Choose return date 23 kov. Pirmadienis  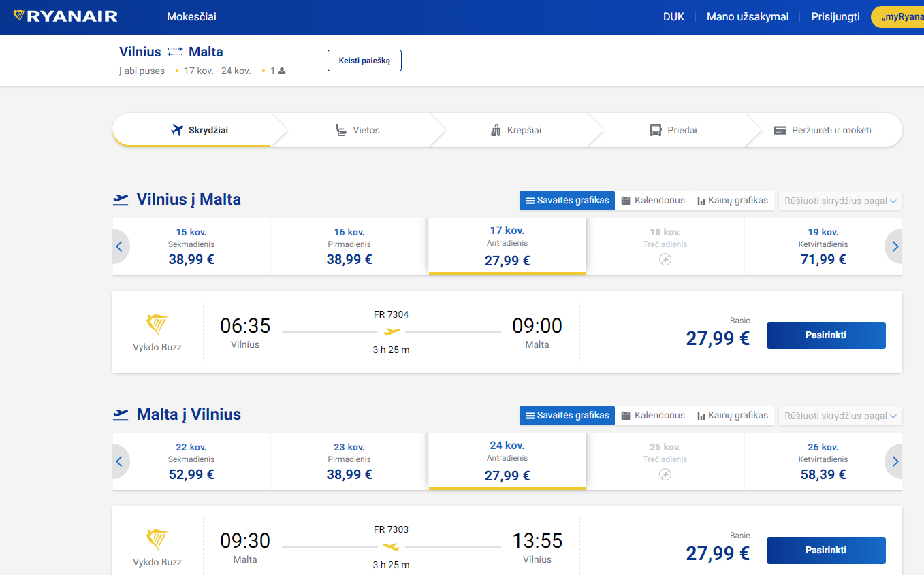point(349,461)
